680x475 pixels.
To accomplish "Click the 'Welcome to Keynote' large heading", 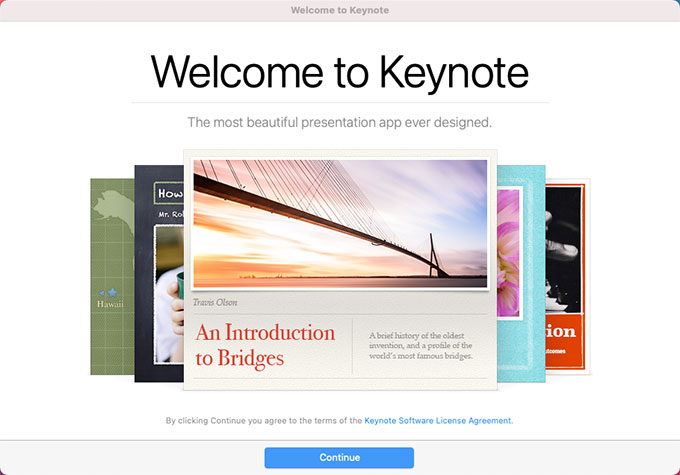I will (x=340, y=72).
